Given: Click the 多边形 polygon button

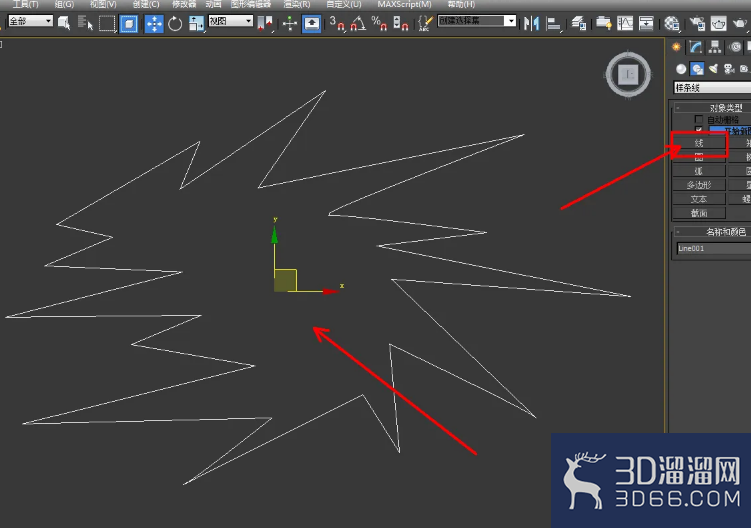Looking at the screenshot, I should 699,185.
